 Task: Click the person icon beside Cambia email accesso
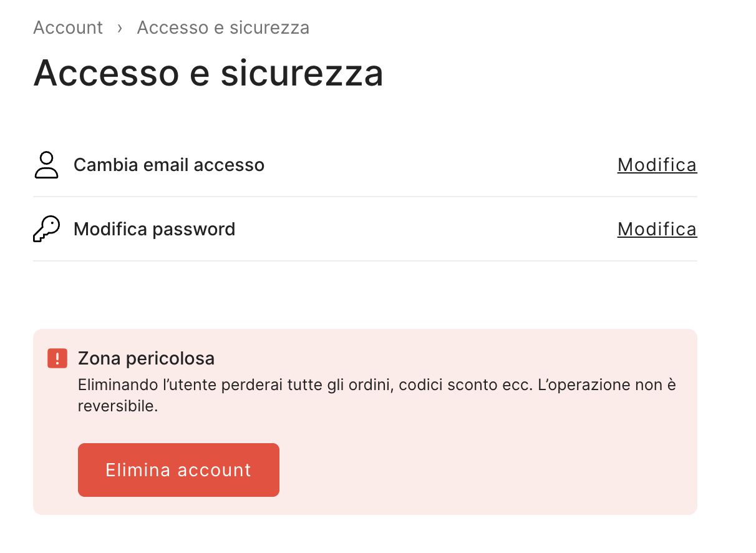(x=46, y=165)
